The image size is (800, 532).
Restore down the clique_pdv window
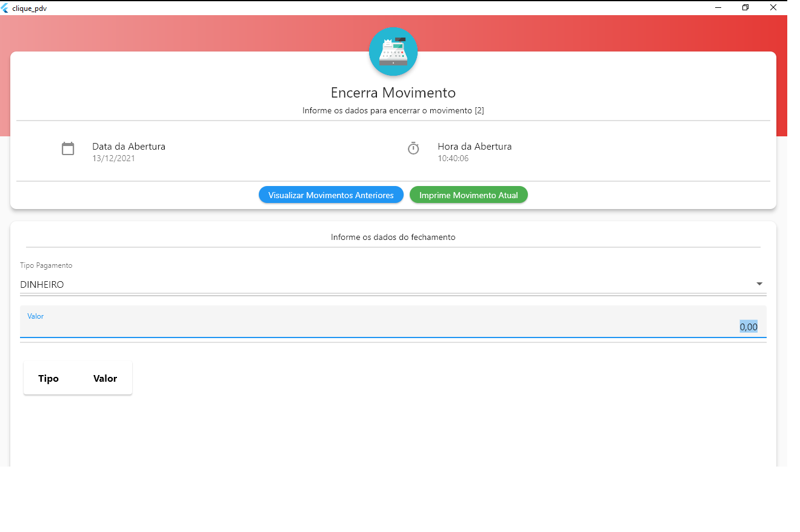pos(745,8)
